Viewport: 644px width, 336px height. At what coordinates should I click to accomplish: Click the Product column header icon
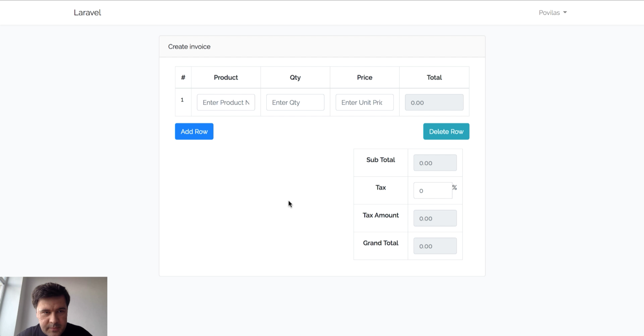coord(226,77)
